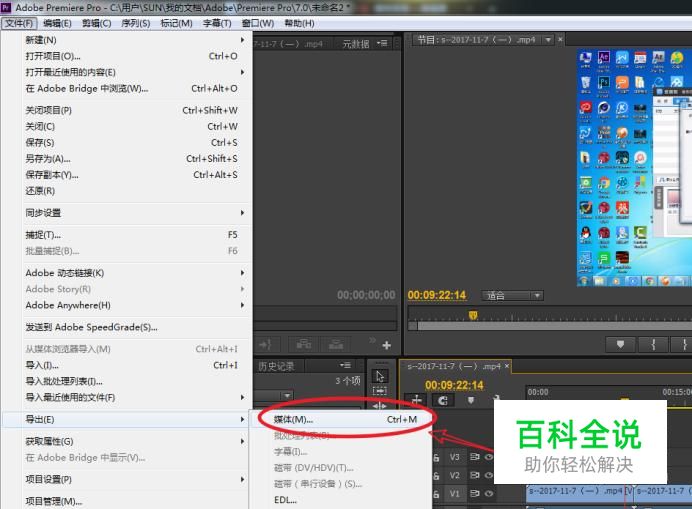Click Program monitor playhead marker
Screen dimensions: 692x509
point(473,315)
